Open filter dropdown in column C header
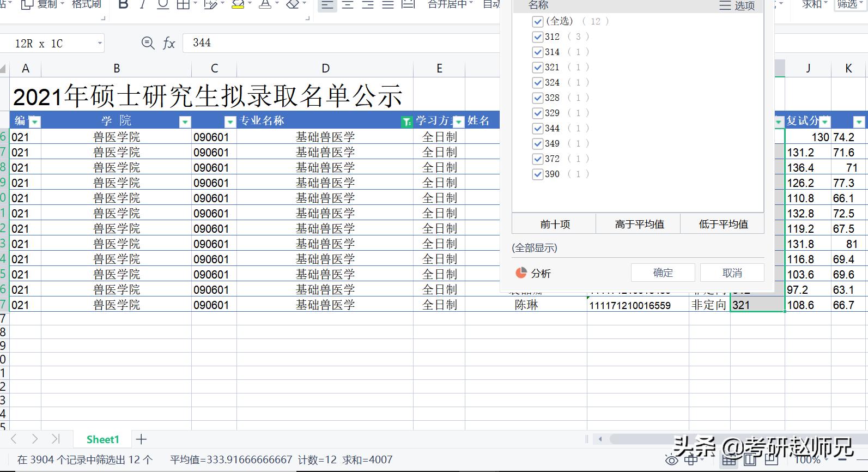Screen dimensions: 868x472 click(x=230, y=122)
